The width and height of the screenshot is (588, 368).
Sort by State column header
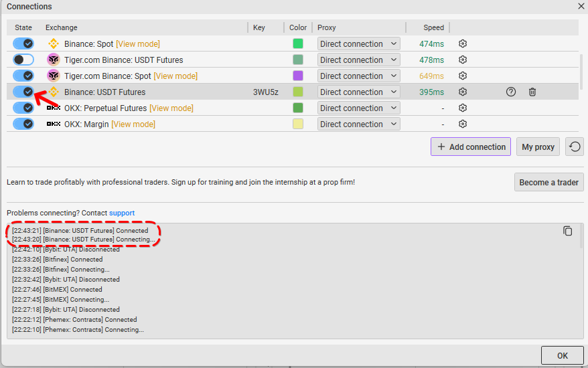tap(23, 27)
